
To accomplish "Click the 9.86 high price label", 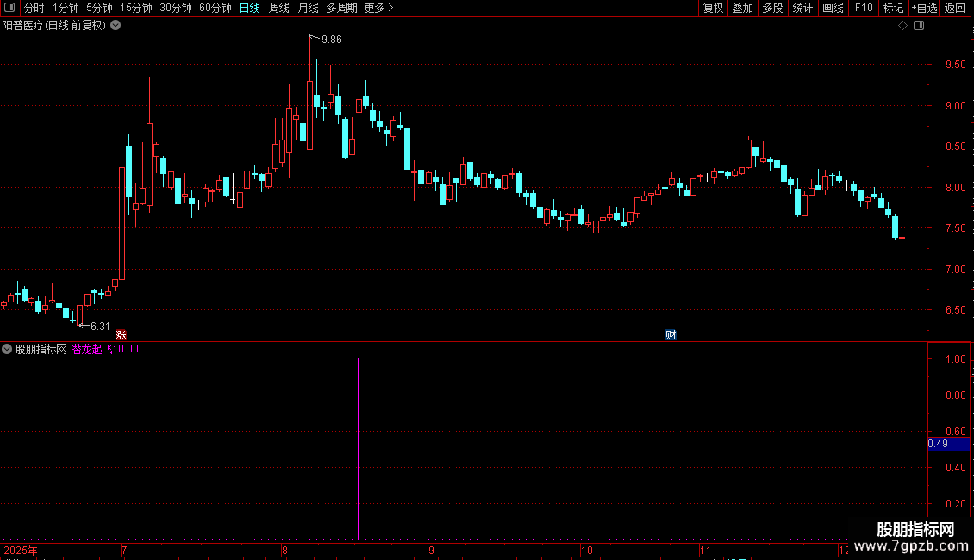I will pos(332,40).
